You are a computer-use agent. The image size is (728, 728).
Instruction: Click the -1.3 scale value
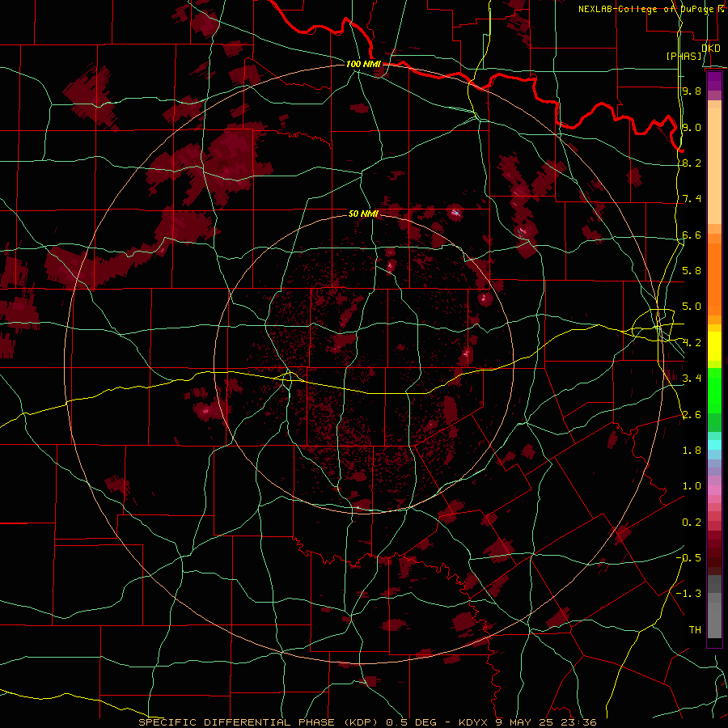(x=688, y=594)
